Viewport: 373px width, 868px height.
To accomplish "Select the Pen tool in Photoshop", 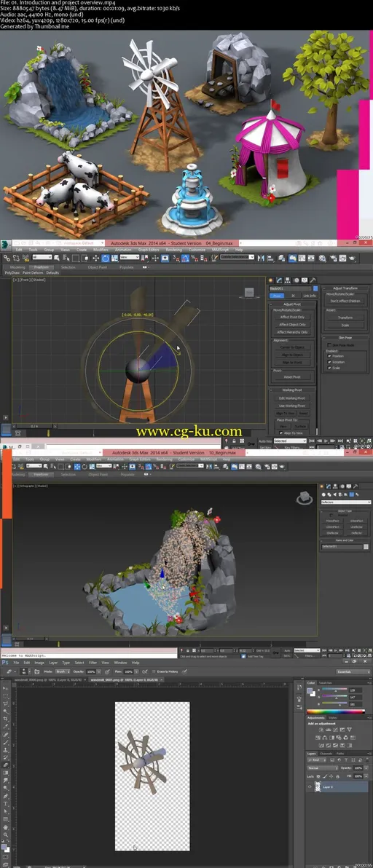I will pos(6,795).
